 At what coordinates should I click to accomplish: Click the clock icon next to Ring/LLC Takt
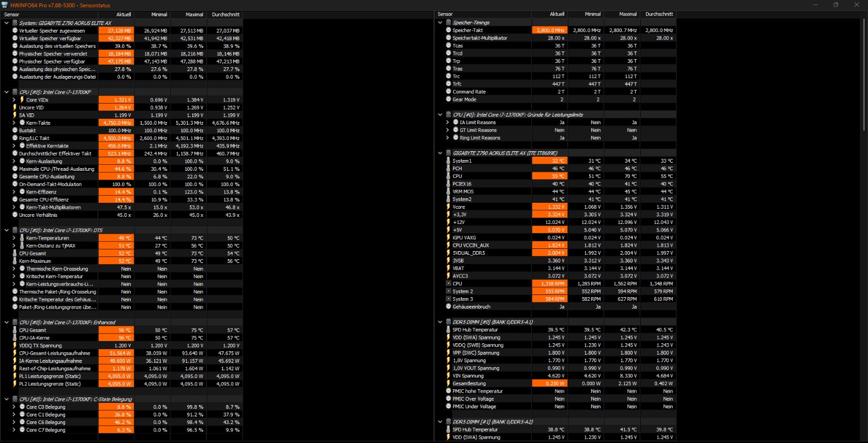15,138
